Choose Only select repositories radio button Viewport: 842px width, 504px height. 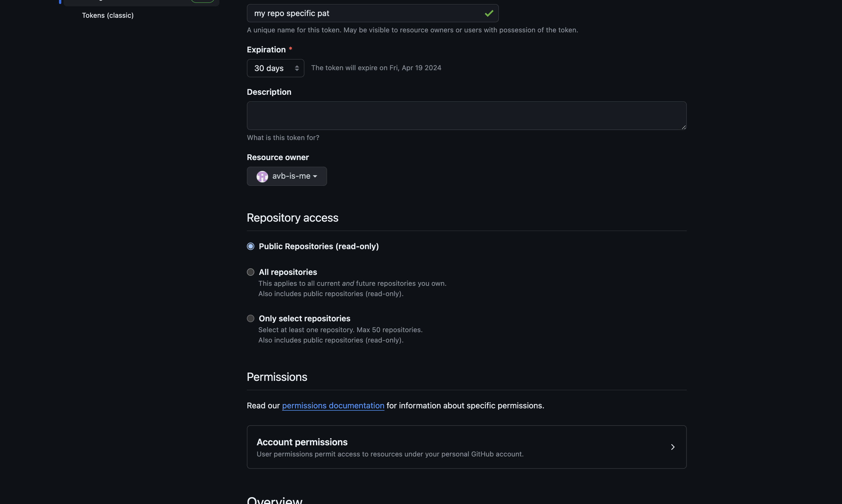[250, 318]
